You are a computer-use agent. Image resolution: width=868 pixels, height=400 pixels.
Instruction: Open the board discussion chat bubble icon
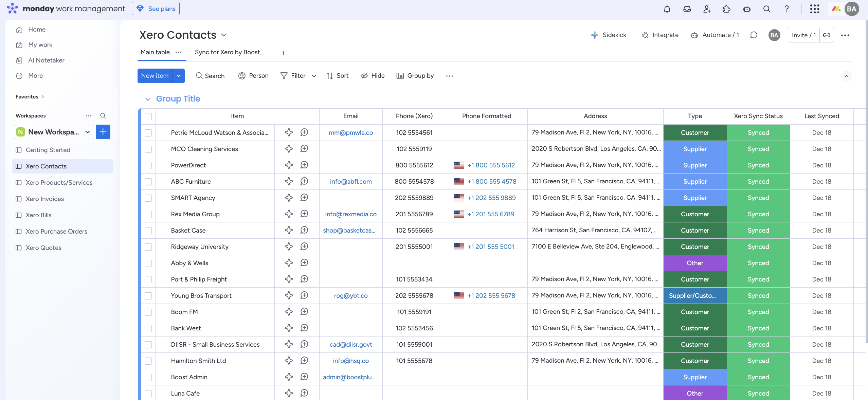[754, 35]
